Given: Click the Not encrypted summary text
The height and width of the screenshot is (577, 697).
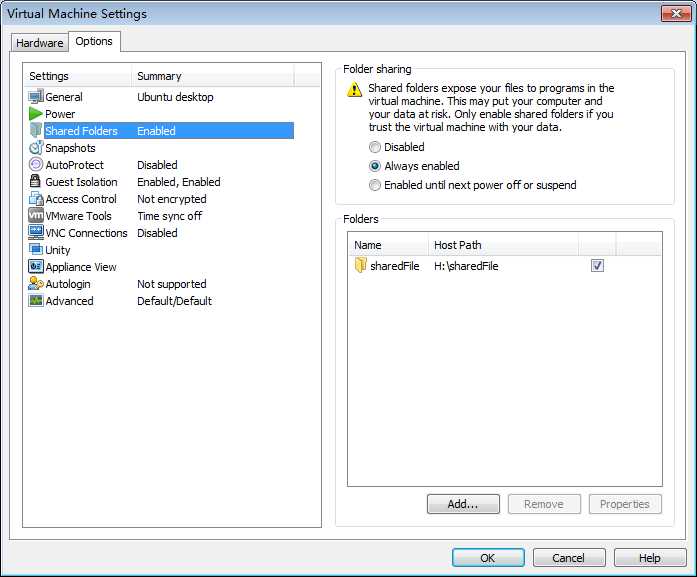Looking at the screenshot, I should [x=172, y=199].
